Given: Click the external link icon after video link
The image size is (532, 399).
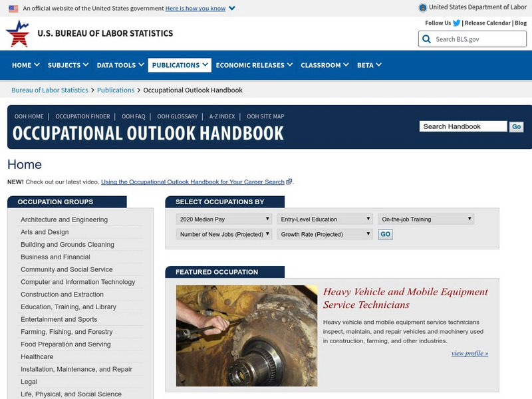Looking at the screenshot, I should [x=289, y=182].
